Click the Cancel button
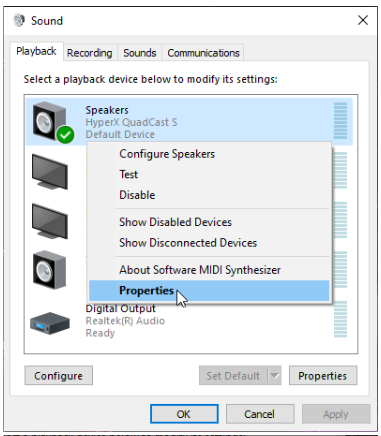 260,414
